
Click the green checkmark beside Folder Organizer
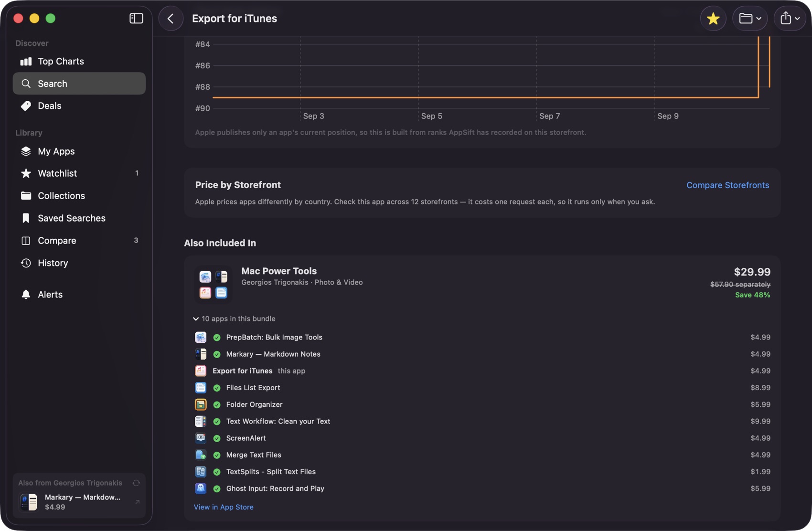click(217, 405)
